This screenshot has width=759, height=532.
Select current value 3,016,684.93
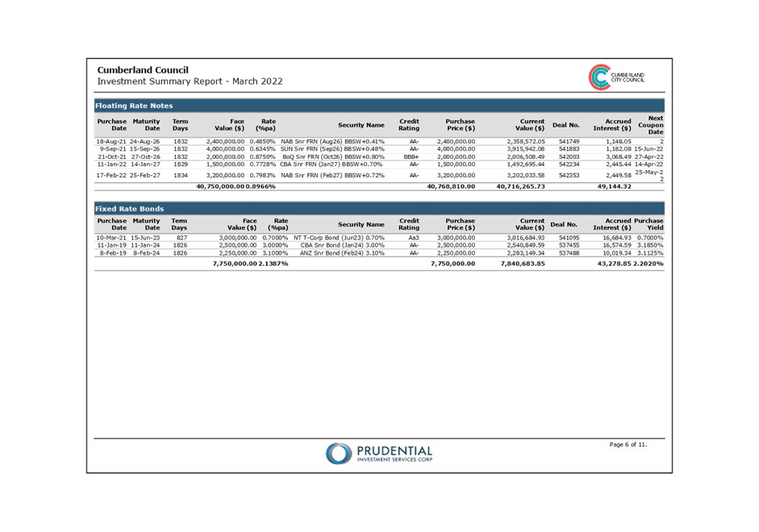point(526,238)
